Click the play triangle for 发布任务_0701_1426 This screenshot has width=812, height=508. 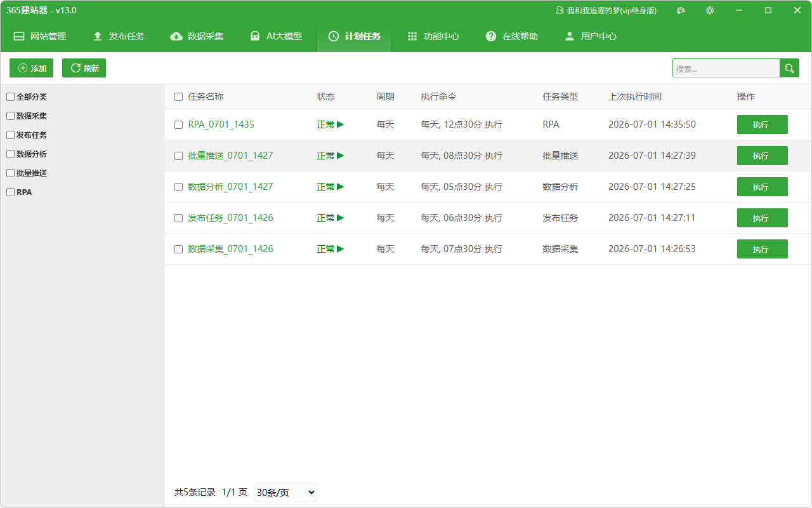click(341, 218)
